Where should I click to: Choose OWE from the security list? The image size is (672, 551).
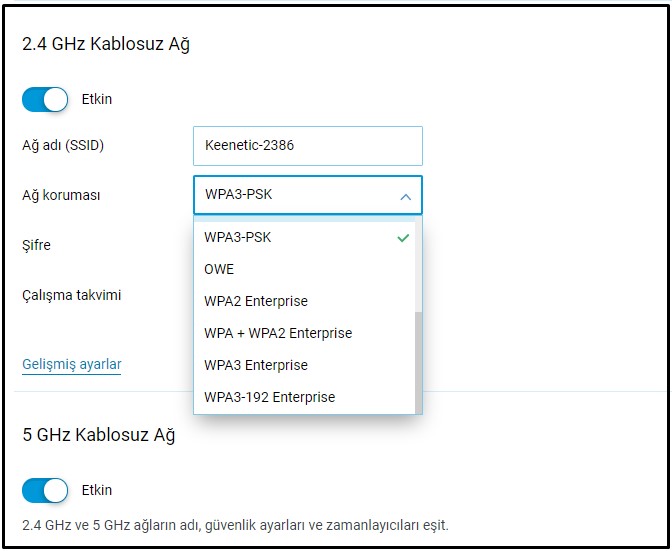point(219,270)
